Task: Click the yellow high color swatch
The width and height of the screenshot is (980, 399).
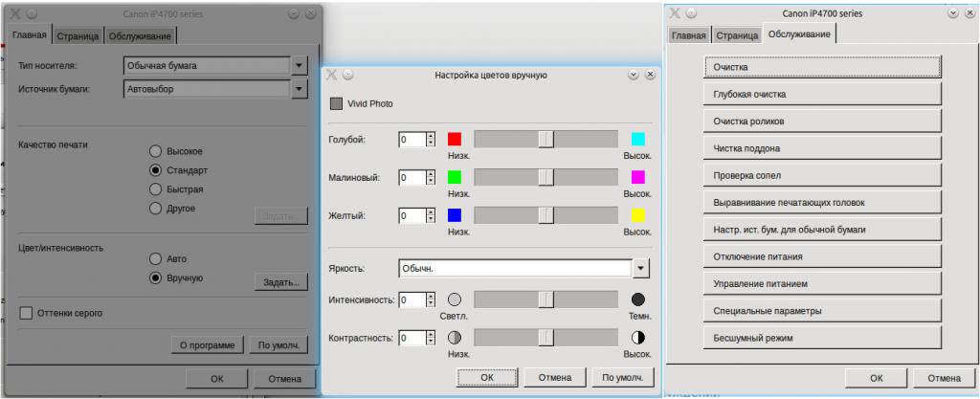Action: coord(637,215)
